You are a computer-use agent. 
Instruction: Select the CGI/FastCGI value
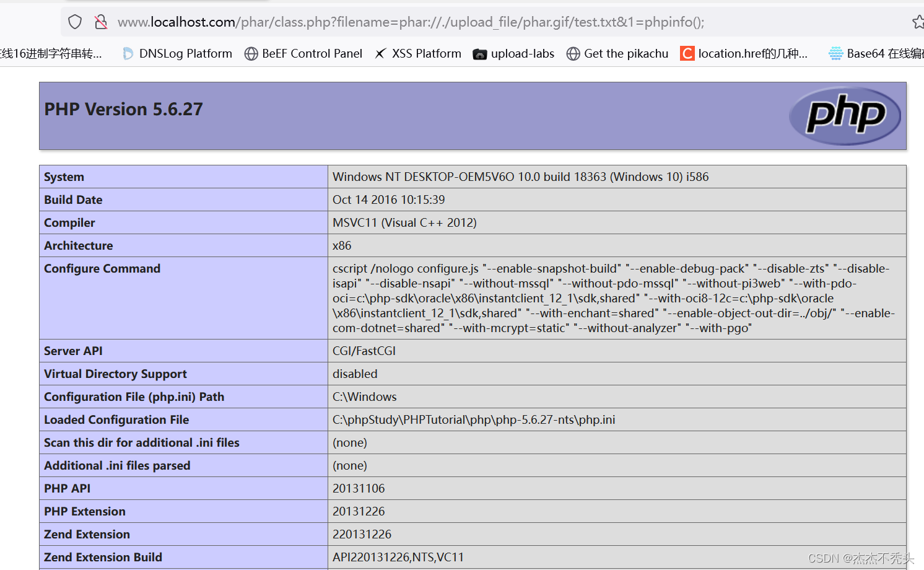click(364, 351)
